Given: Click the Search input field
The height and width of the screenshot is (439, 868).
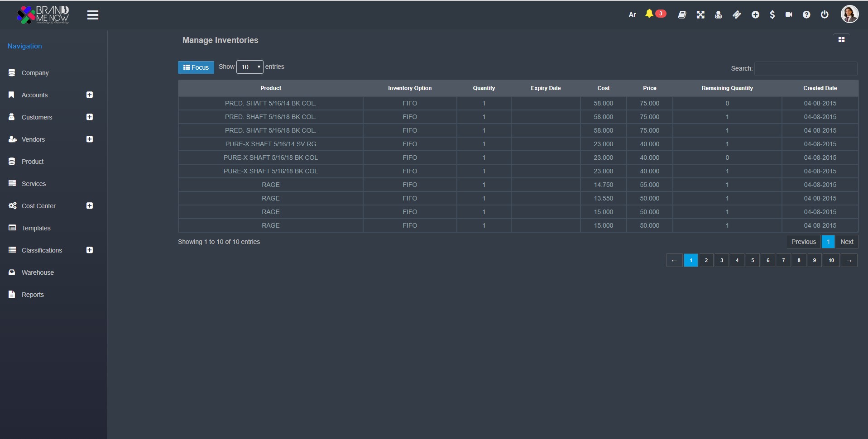Looking at the screenshot, I should pos(806,68).
